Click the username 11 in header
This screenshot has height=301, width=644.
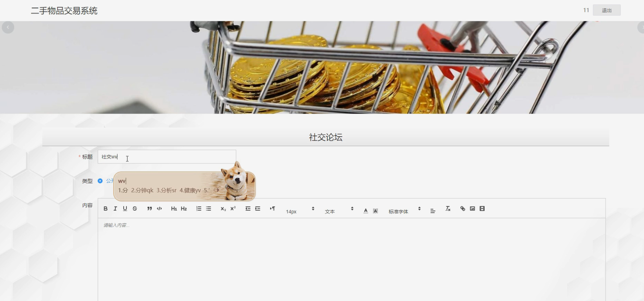point(586,10)
